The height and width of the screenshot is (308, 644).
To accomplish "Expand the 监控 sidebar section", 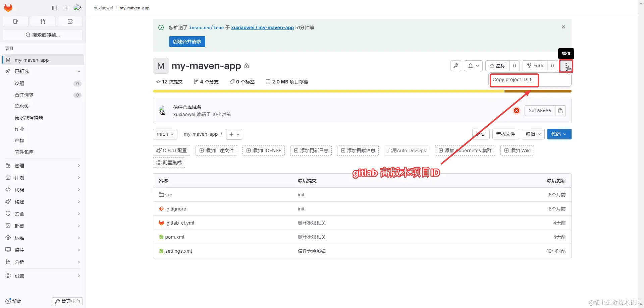I will pyautogui.click(x=43, y=250).
